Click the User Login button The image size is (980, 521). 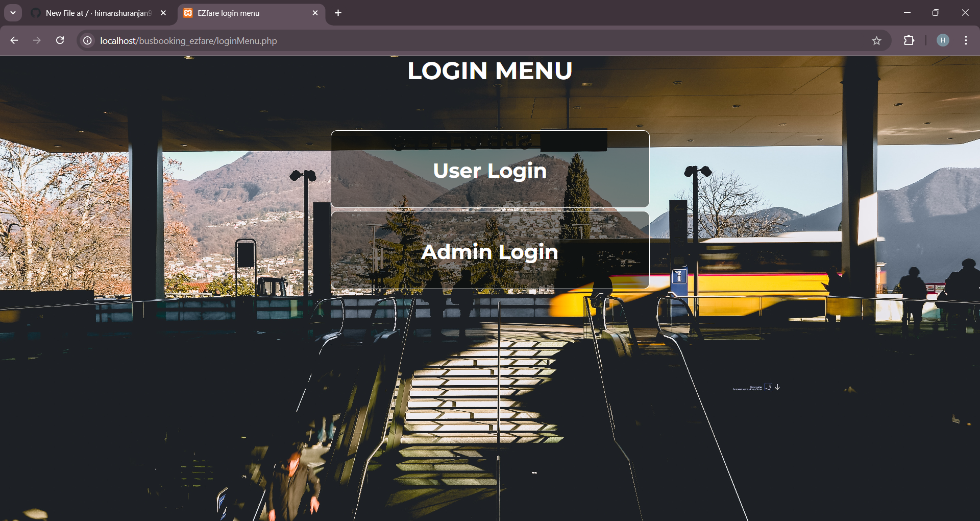click(489, 170)
